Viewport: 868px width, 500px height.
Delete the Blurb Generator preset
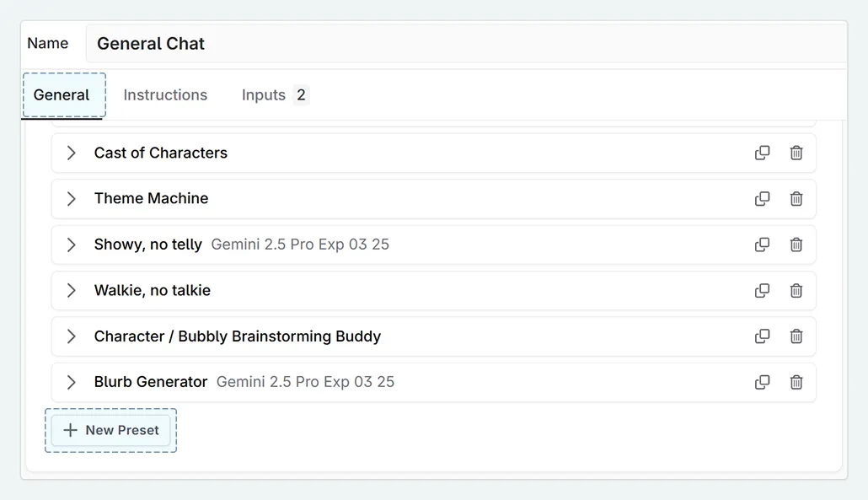tap(796, 382)
